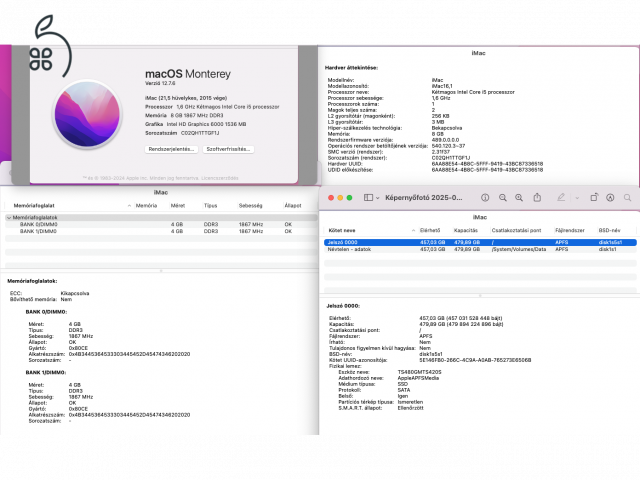Image resolution: width=640 pixels, height=480 pixels.
Task: Rotate the image with the rotate icon
Action: click(x=594, y=198)
